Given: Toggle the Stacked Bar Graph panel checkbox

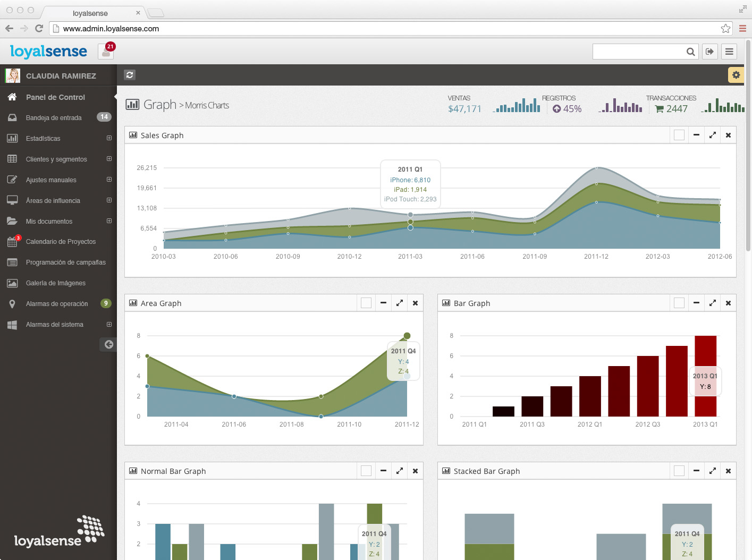Looking at the screenshot, I should click(x=679, y=471).
